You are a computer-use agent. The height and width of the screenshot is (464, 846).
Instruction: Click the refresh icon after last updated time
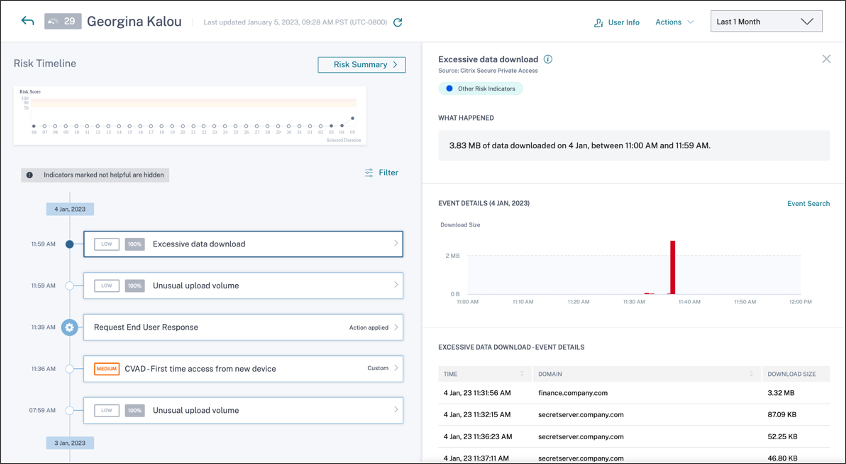[x=397, y=22]
